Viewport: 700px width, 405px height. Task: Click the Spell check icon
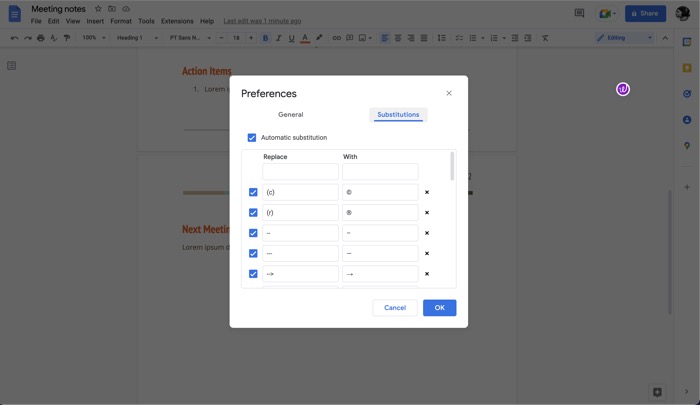[54, 38]
